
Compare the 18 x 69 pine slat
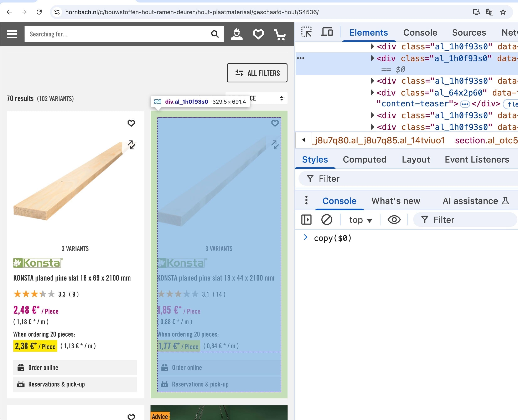[131, 145]
